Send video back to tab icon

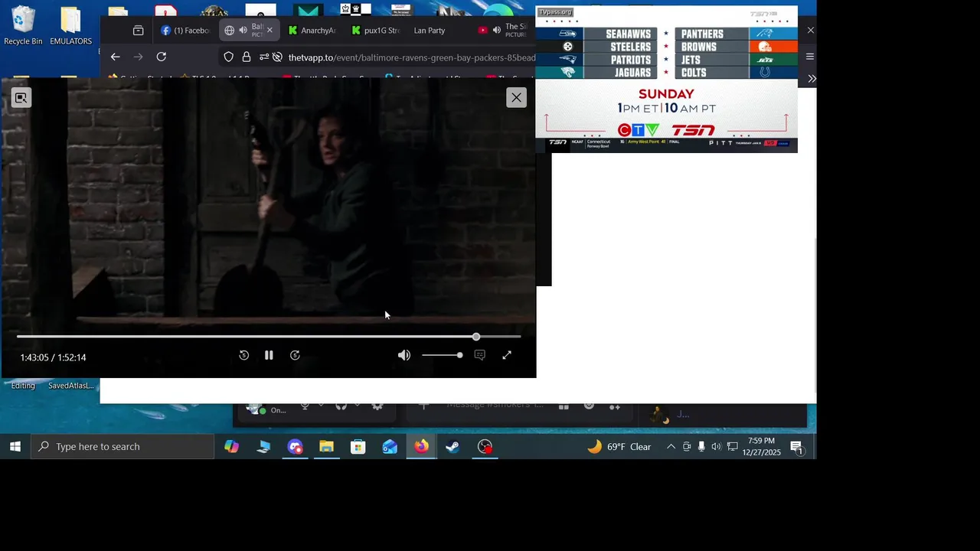pyautogui.click(x=21, y=98)
